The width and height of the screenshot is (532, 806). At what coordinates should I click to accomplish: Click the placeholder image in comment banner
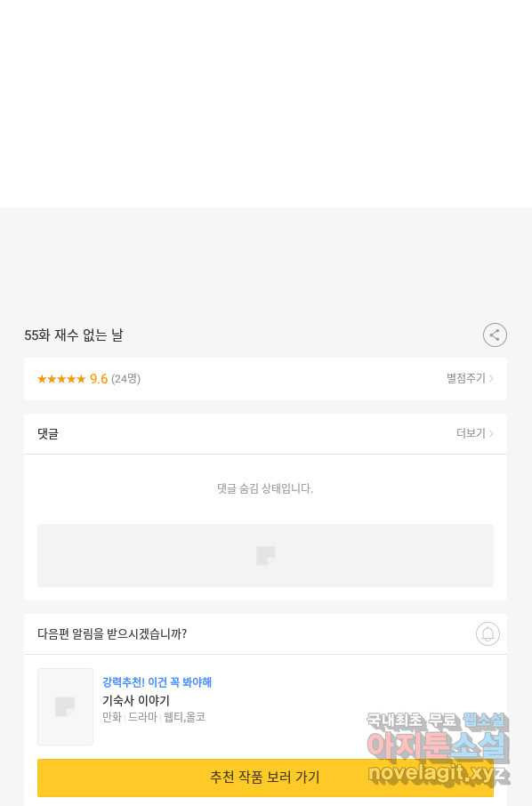(x=266, y=556)
